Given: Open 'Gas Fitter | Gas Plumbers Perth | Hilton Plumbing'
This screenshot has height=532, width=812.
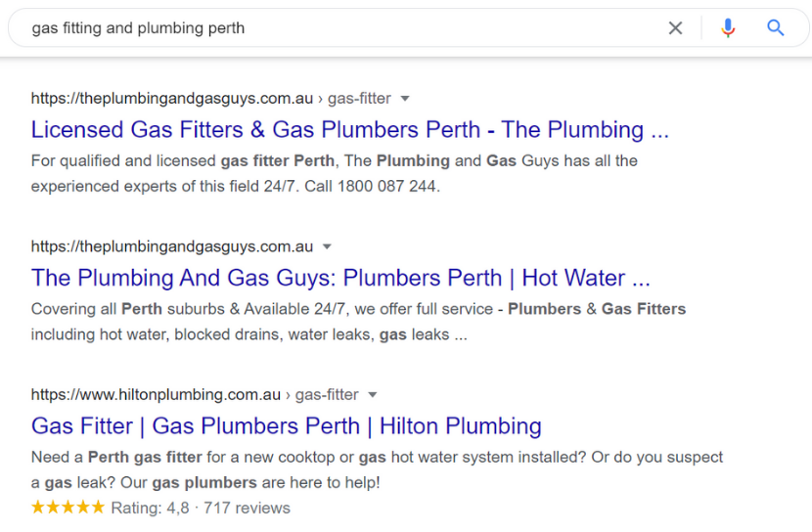Looking at the screenshot, I should pyautogui.click(x=287, y=426).
